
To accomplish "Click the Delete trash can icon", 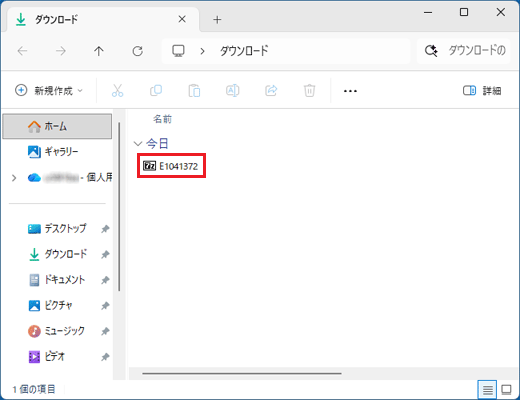I will pyautogui.click(x=309, y=90).
